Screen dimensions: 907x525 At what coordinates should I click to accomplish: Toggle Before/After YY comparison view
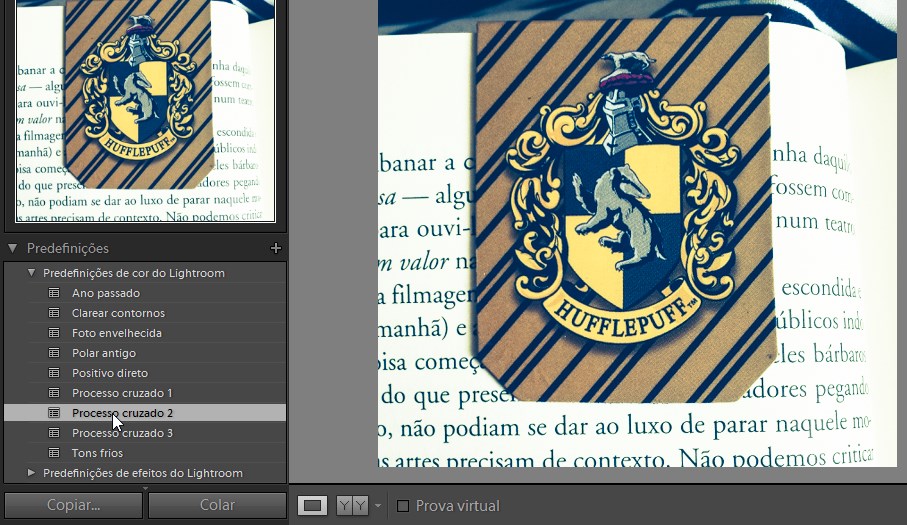click(x=352, y=505)
